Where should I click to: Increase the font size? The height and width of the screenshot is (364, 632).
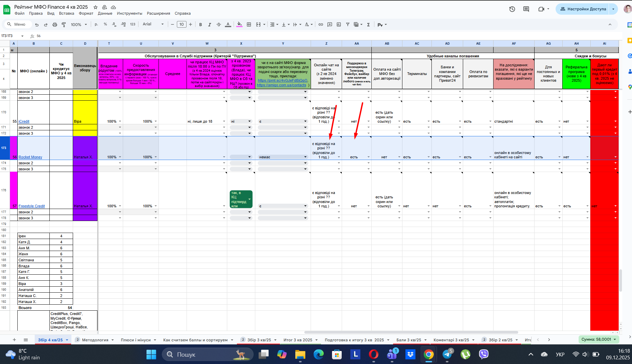coord(191,24)
